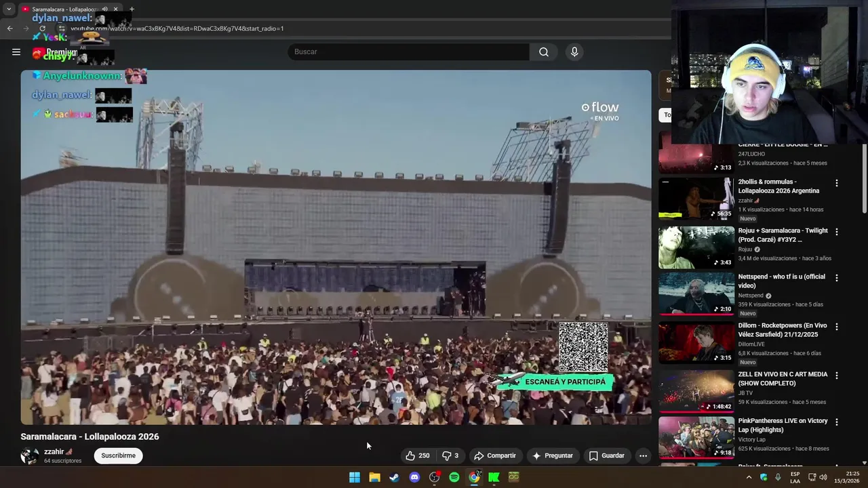Click the microphone tray icon
The height and width of the screenshot is (488, 868).
[778, 477]
